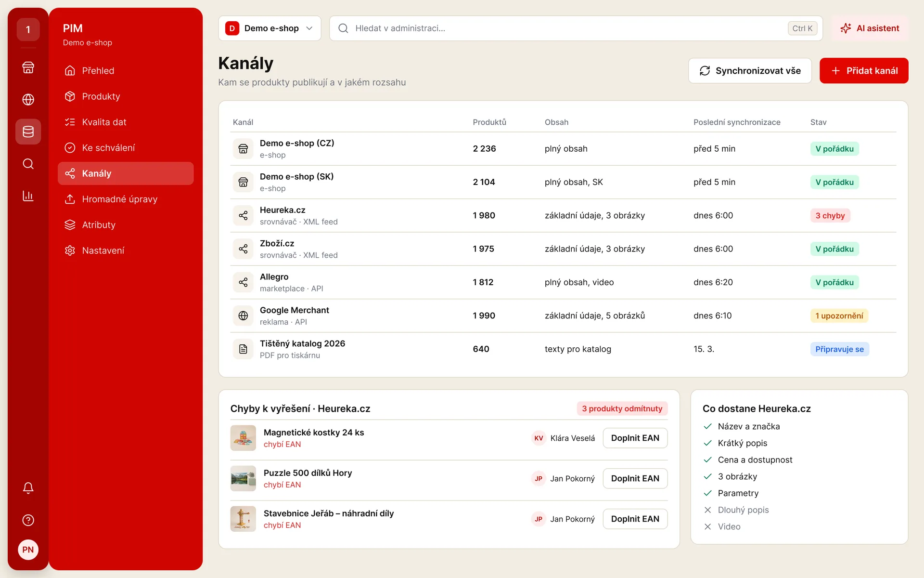Click Synchronizovat vše button

click(750, 71)
